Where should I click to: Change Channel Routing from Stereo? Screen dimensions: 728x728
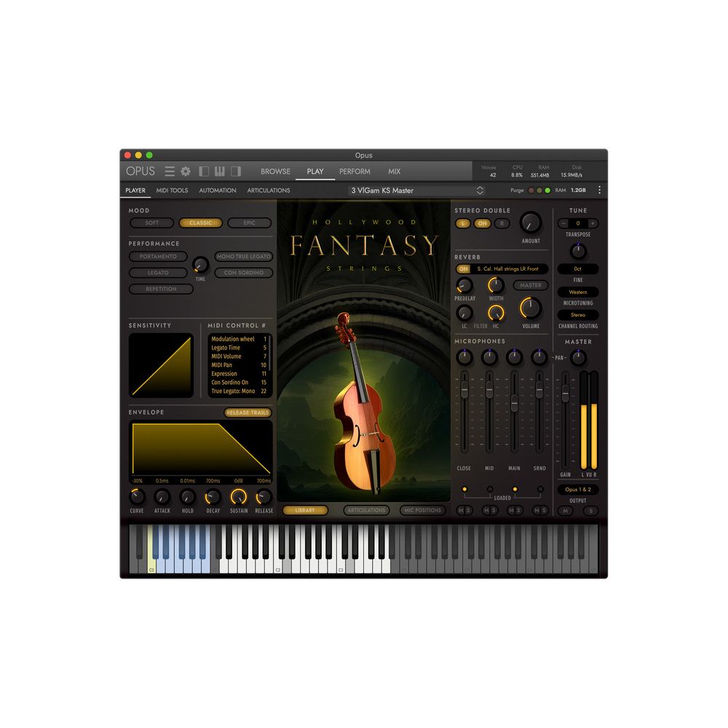point(578,315)
